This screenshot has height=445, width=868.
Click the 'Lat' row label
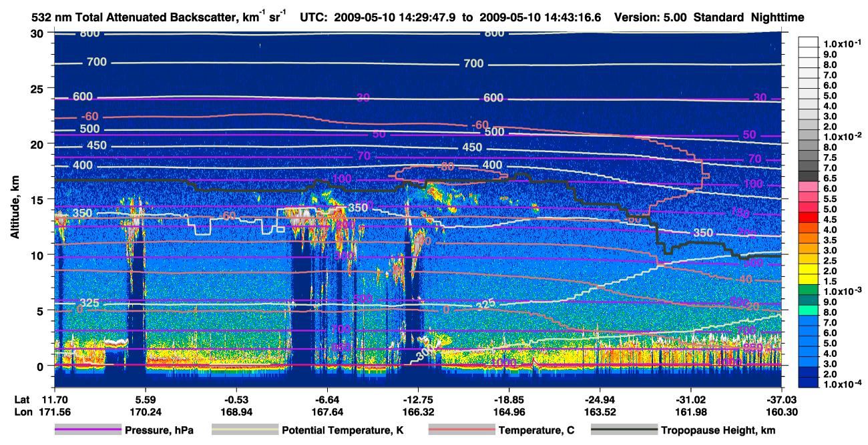(x=21, y=400)
